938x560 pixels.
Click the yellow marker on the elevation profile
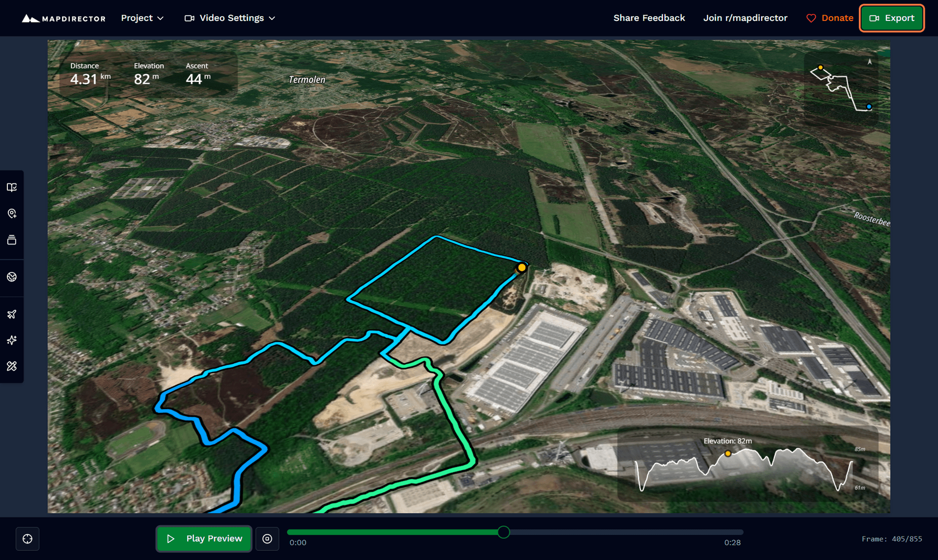coord(727,454)
